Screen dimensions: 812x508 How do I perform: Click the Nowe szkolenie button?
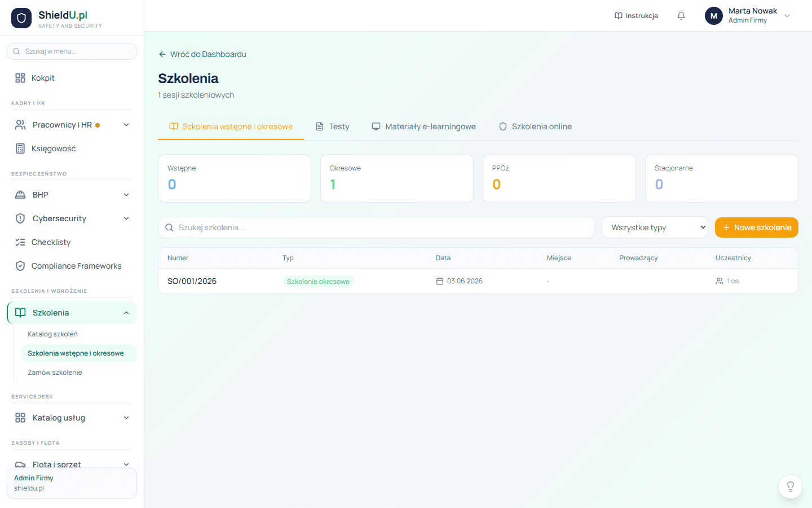click(757, 227)
